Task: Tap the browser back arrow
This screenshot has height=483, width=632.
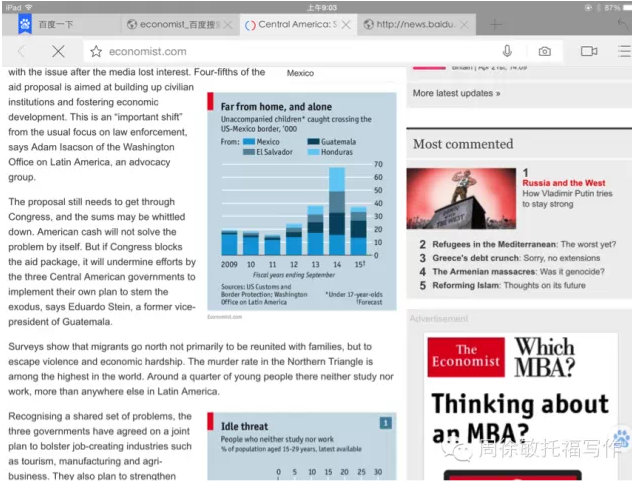Action: pos(21,51)
